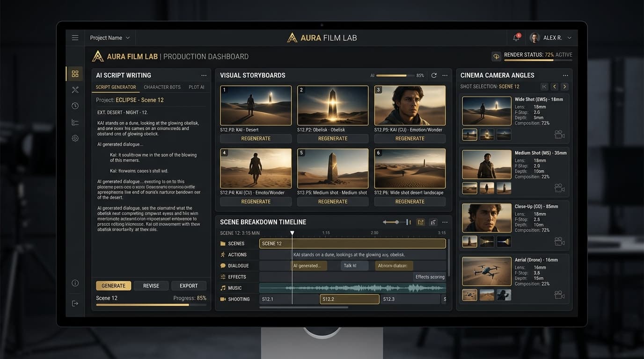Click the render status eye icon
The image size is (644, 359).
(x=496, y=57)
